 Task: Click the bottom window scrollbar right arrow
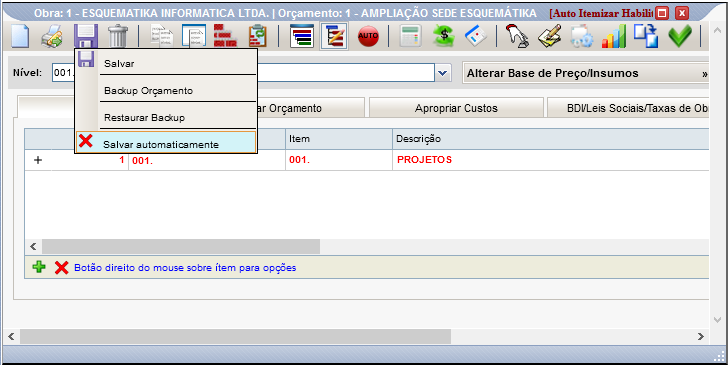(x=701, y=336)
